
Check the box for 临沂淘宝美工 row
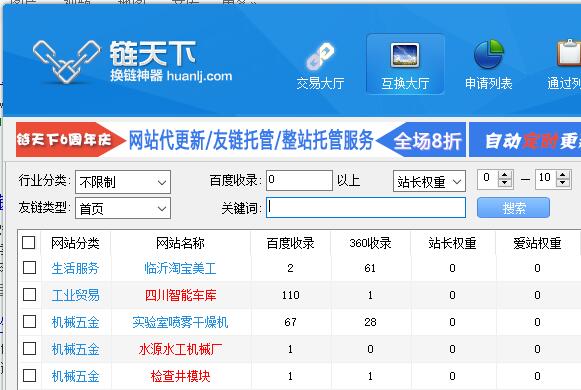point(29,267)
